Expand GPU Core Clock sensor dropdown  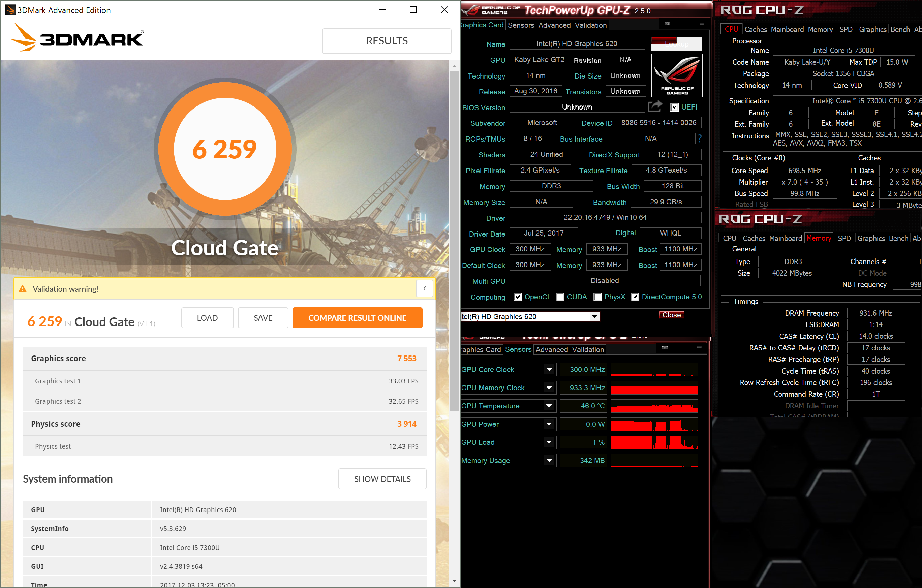[549, 369]
